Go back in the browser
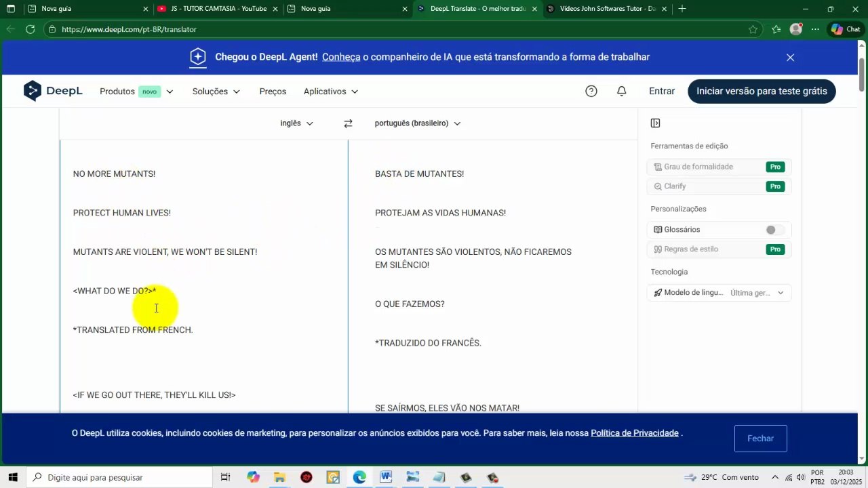868x488 pixels. [10, 29]
